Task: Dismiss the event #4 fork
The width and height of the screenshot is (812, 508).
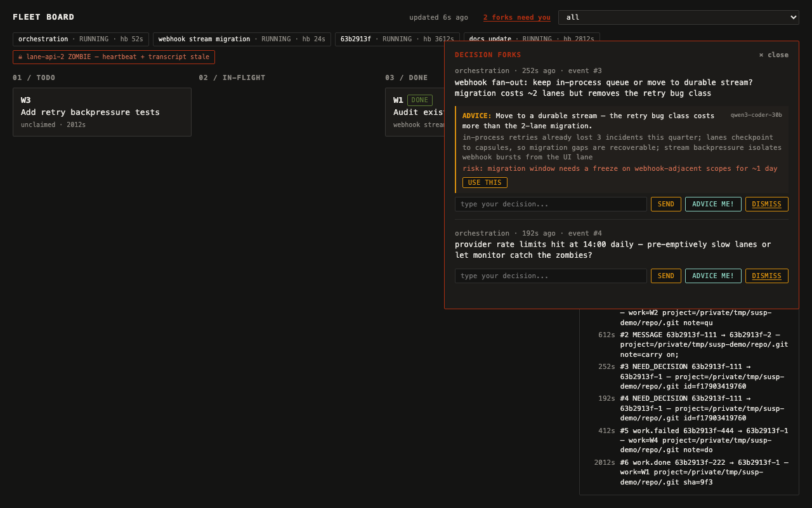Action: pyautogui.click(x=767, y=276)
